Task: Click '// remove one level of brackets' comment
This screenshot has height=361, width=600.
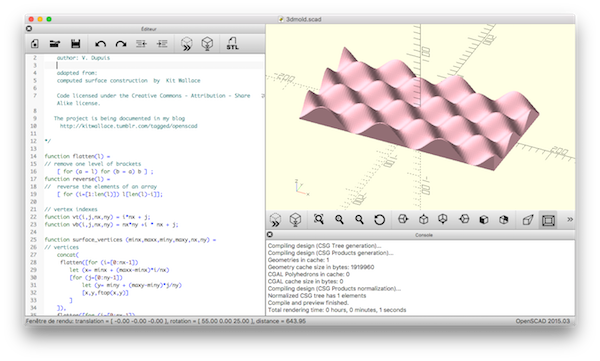Action: pyautogui.click(x=93, y=164)
